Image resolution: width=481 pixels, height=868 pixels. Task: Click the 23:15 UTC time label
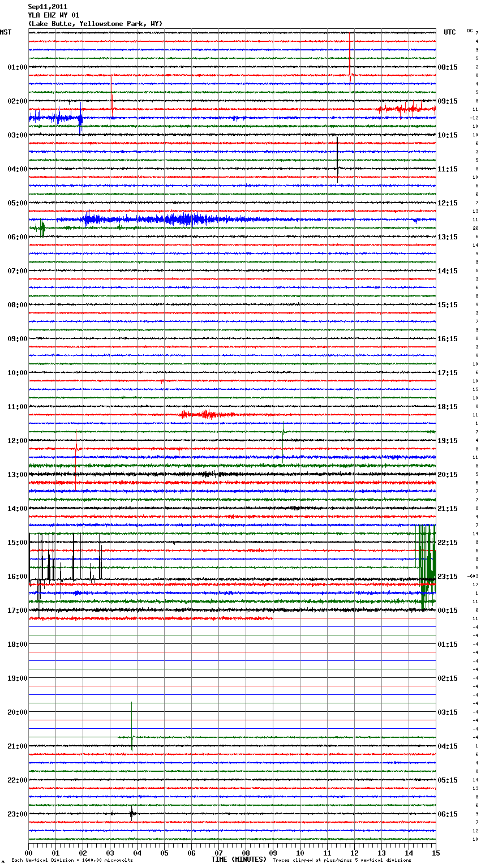448,577
